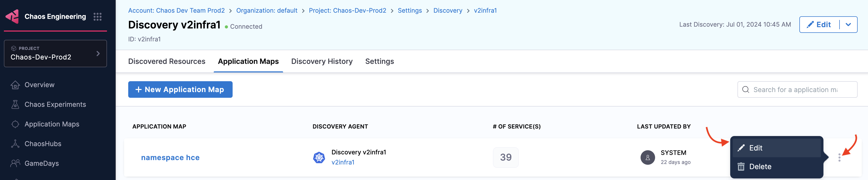Go to Chaos Experiments in sidebar
The height and width of the screenshot is (180, 868).
(55, 105)
